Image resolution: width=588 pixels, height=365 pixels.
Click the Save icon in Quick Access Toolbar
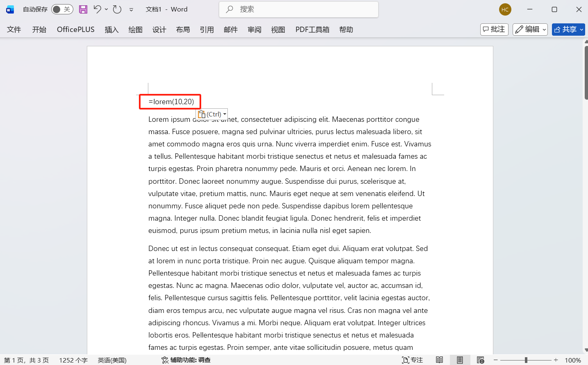83,9
